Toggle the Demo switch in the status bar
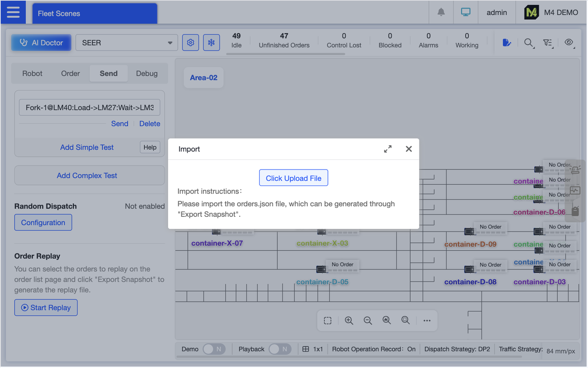 214,349
